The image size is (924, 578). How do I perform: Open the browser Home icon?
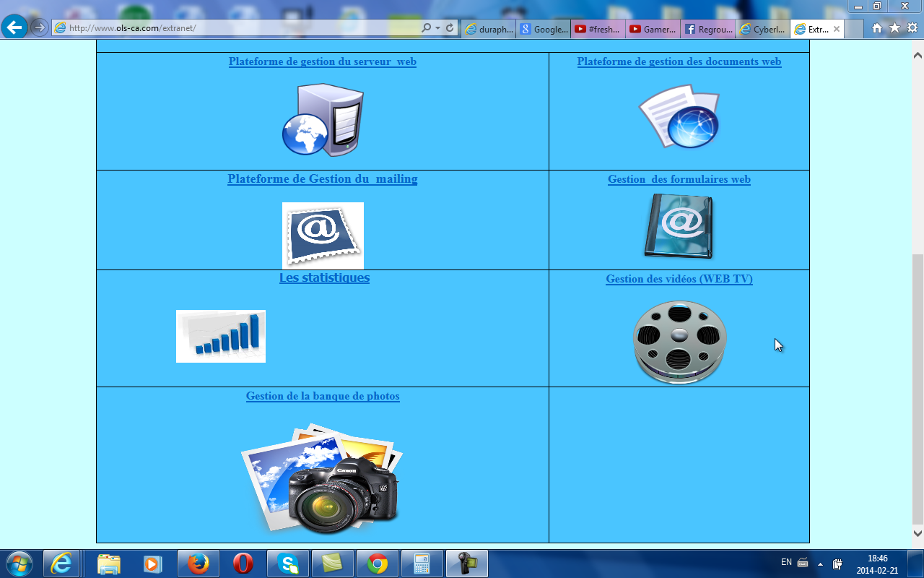877,28
